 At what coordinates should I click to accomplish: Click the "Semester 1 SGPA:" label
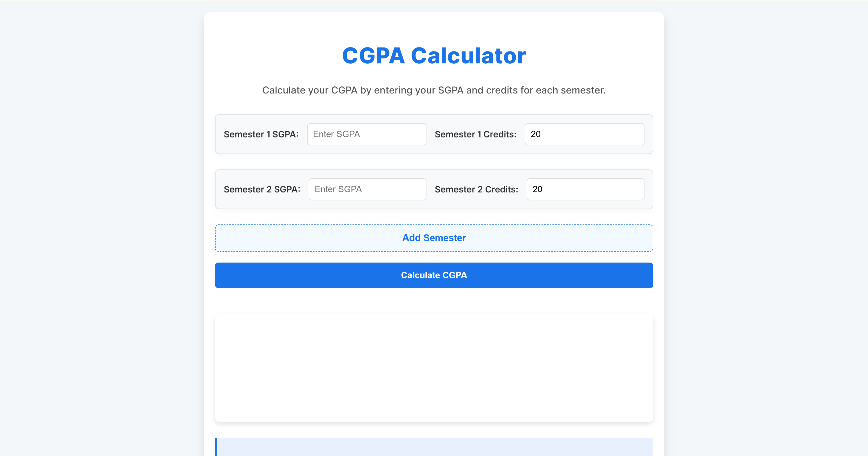pos(261,135)
